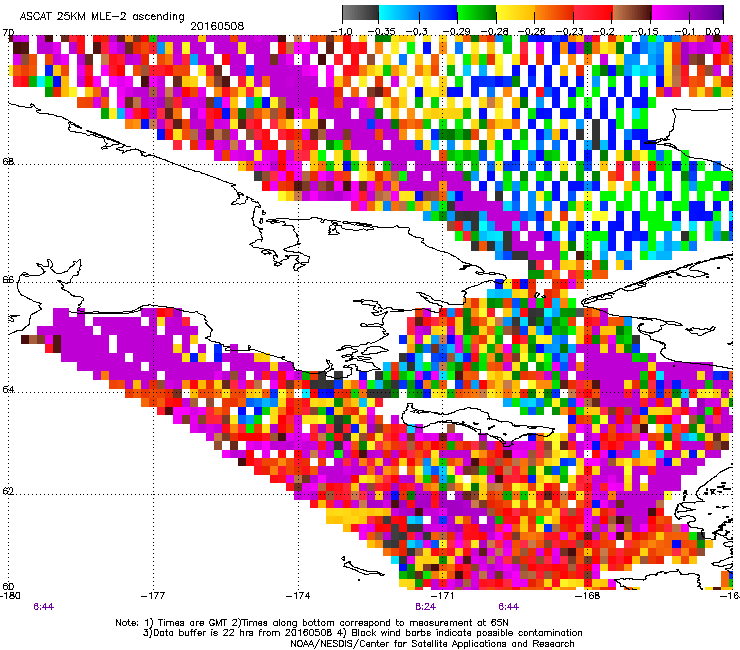Screen dimensions: 740x650
Task: Click the 64 latitude axis label
Action: click(x=8, y=389)
